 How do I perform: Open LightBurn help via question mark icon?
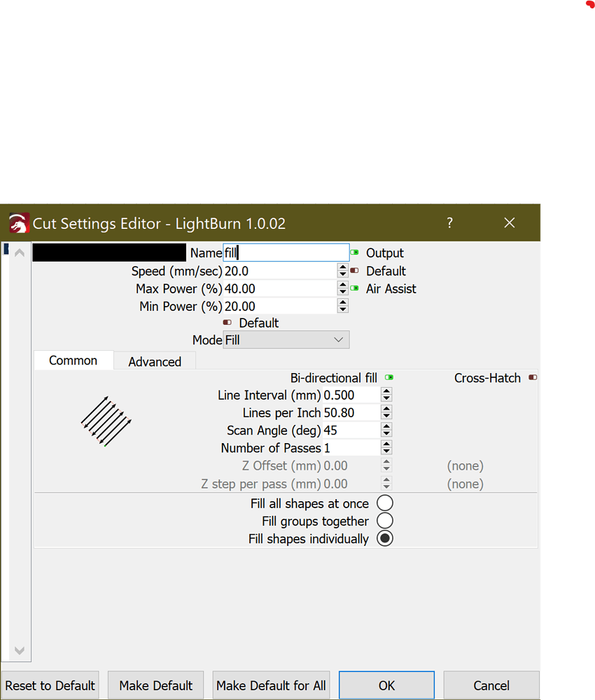449,223
